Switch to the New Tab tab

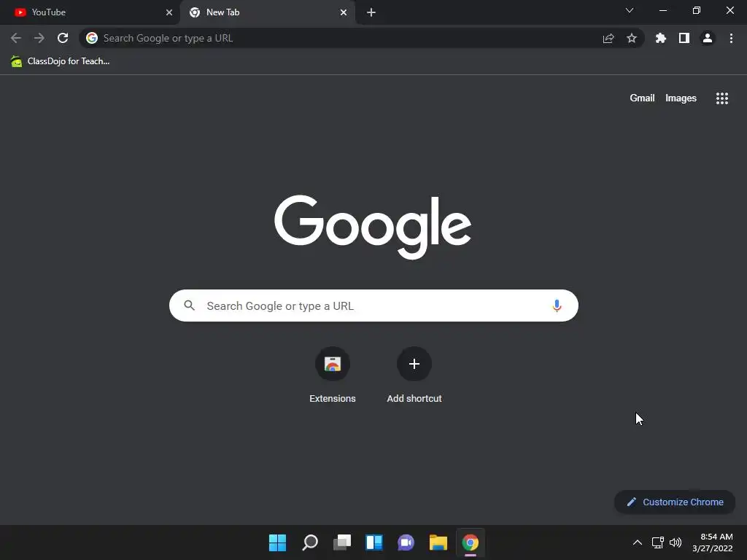[267, 12]
